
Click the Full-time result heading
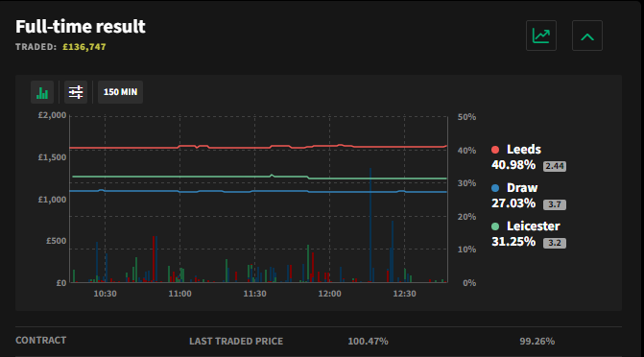pyautogui.click(x=81, y=27)
